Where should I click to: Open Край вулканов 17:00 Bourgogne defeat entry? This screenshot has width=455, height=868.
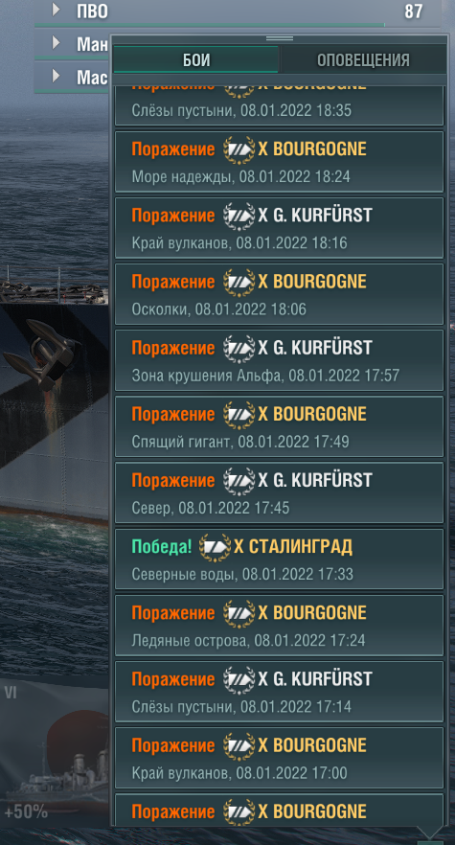[279, 758]
